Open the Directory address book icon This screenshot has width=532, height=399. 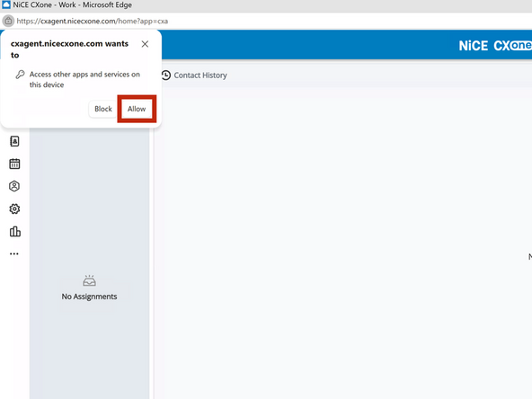14,141
